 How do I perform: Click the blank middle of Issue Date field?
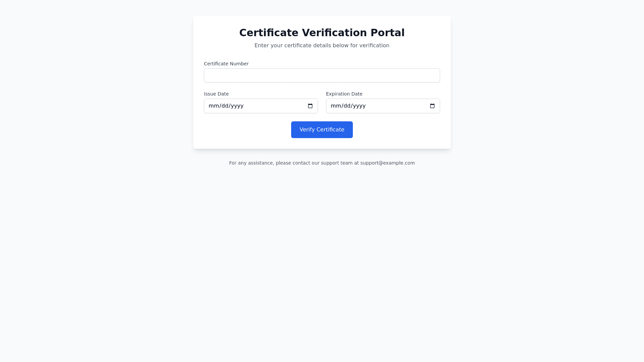click(x=275, y=106)
